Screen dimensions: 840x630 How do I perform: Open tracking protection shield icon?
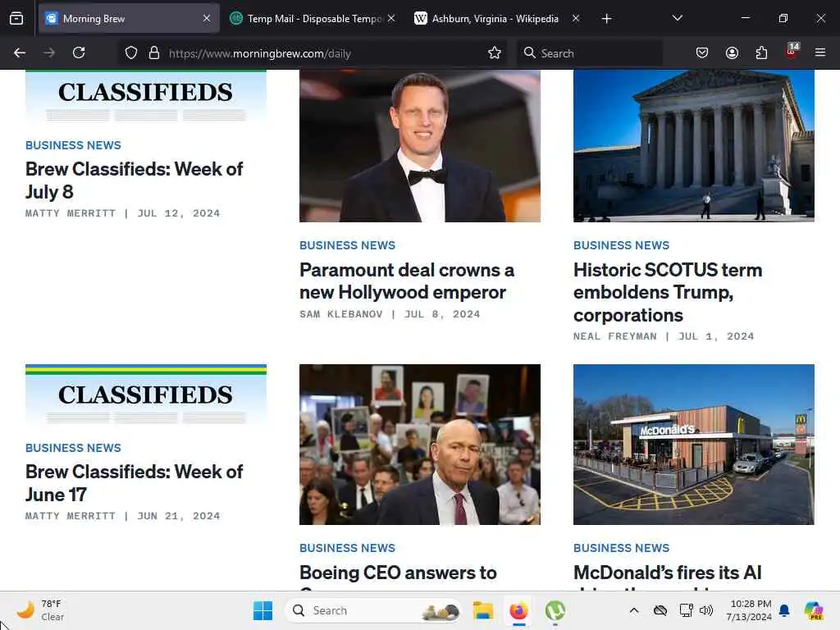tap(131, 53)
